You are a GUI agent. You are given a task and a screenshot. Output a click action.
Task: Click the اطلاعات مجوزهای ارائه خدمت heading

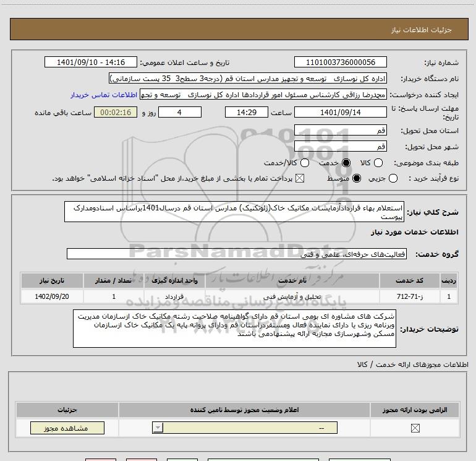click(413, 364)
